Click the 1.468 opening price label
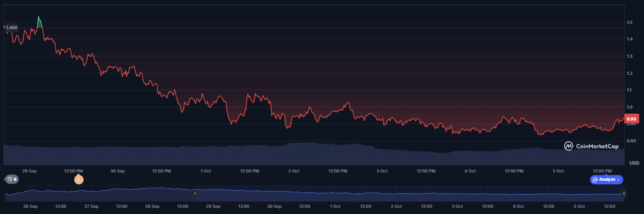The height and width of the screenshot is (214, 644). [11, 28]
